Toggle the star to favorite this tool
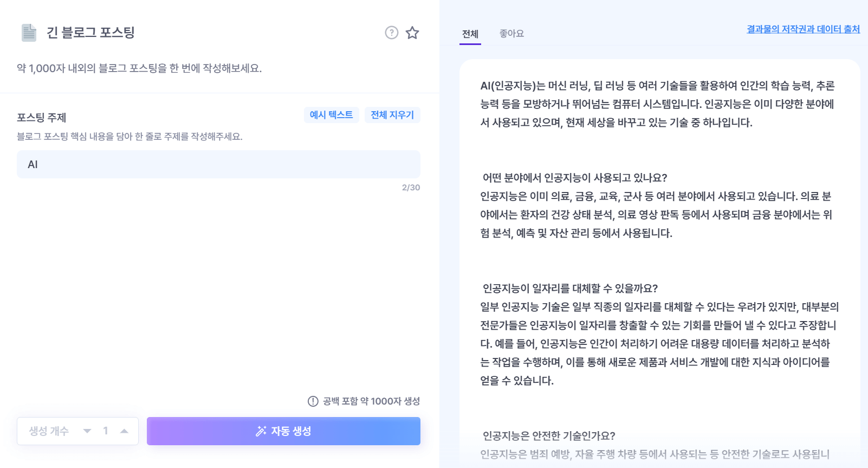 click(x=412, y=33)
